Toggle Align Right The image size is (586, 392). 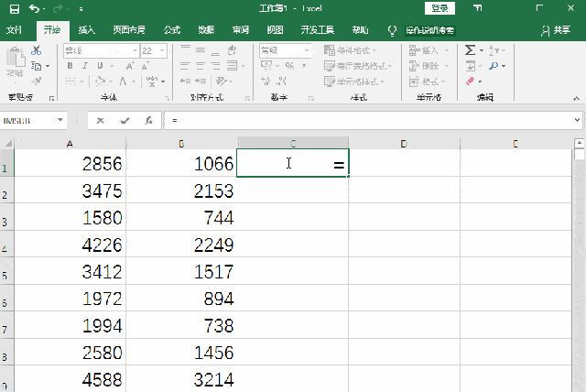pos(215,66)
